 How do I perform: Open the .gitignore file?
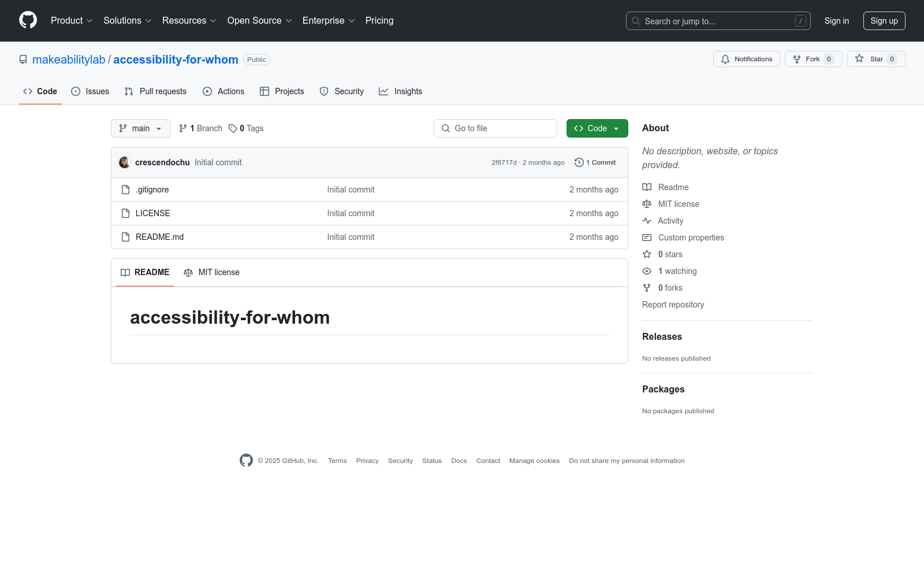(x=152, y=190)
